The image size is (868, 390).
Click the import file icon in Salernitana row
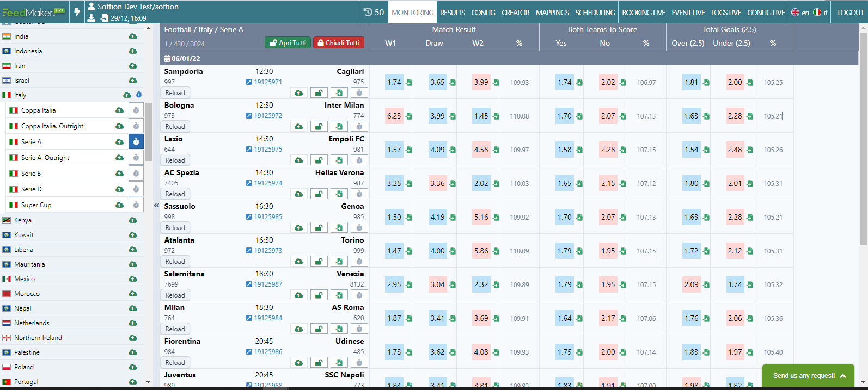tap(339, 295)
